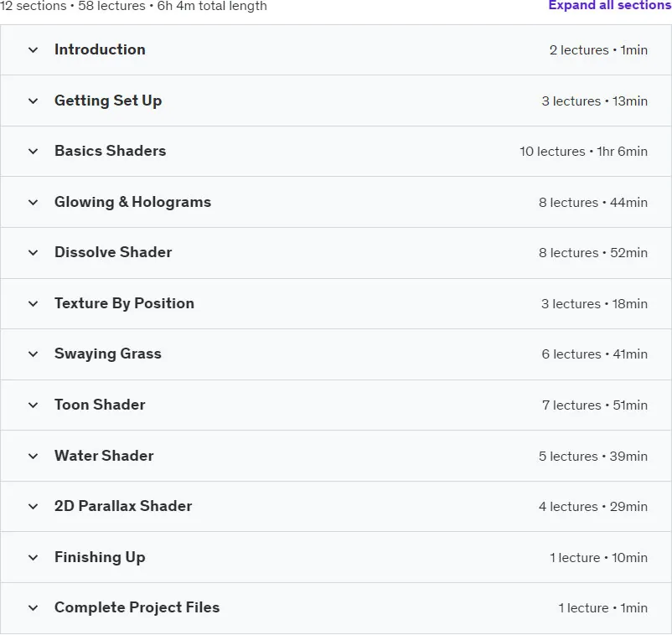
Task: Click the 2D Parallax Shader heading
Action: coord(123,506)
